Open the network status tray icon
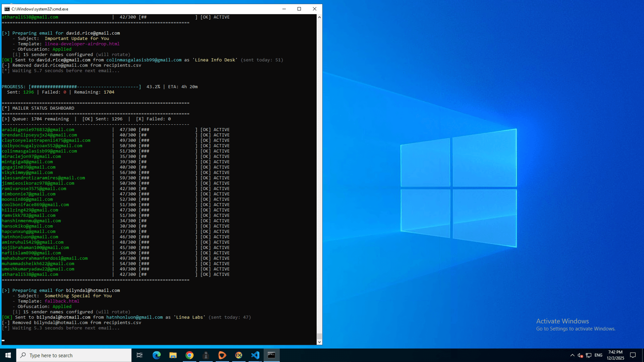This screenshot has height=362, width=644. (589, 355)
